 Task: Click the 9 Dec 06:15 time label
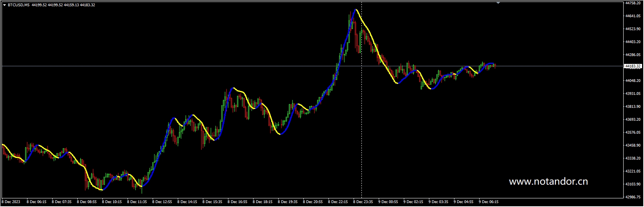[489, 202]
